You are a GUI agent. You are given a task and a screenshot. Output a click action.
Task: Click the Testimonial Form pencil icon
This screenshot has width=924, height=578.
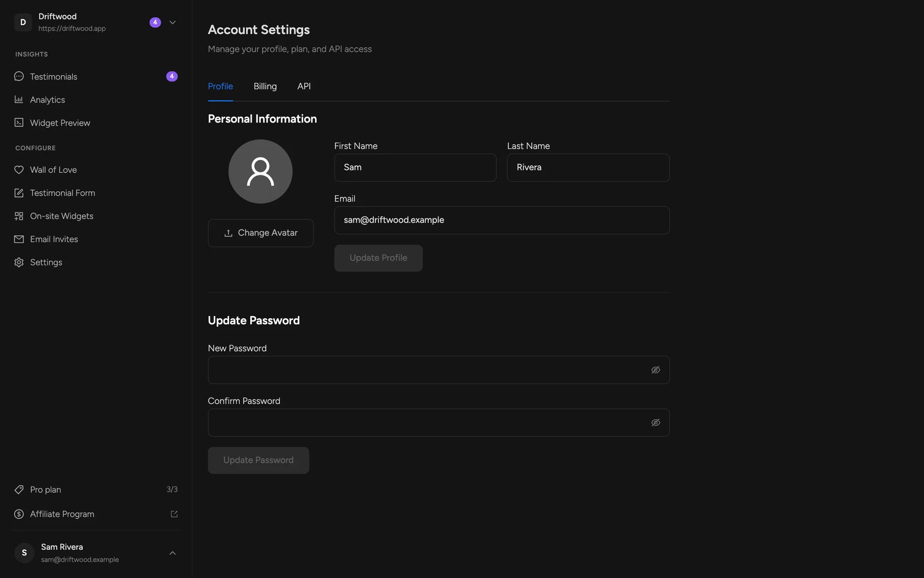click(19, 193)
